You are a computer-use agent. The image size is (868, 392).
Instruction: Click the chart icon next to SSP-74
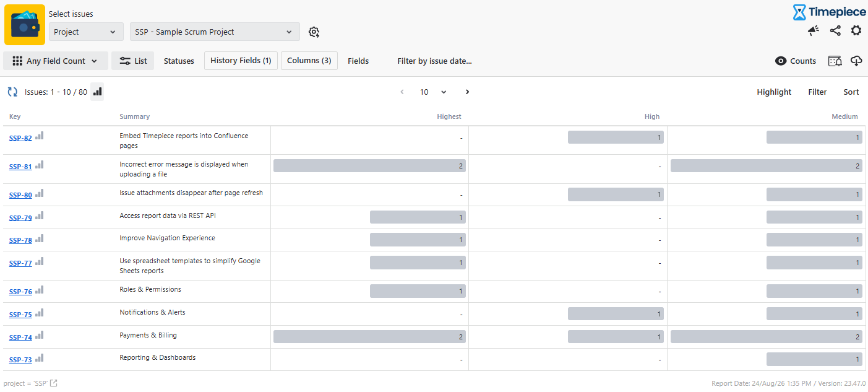click(40, 335)
